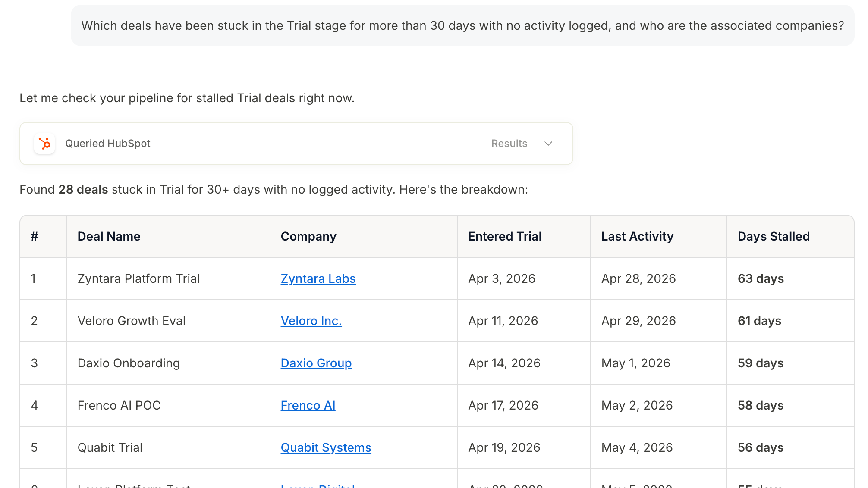Click the May 2, 2026 last activity
The image size is (868, 488).
637,406
